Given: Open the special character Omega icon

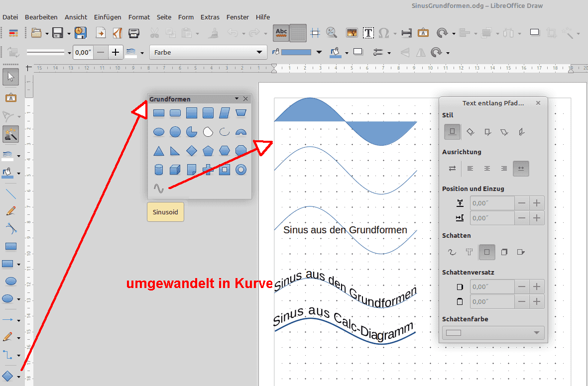Looking at the screenshot, I should (x=384, y=33).
